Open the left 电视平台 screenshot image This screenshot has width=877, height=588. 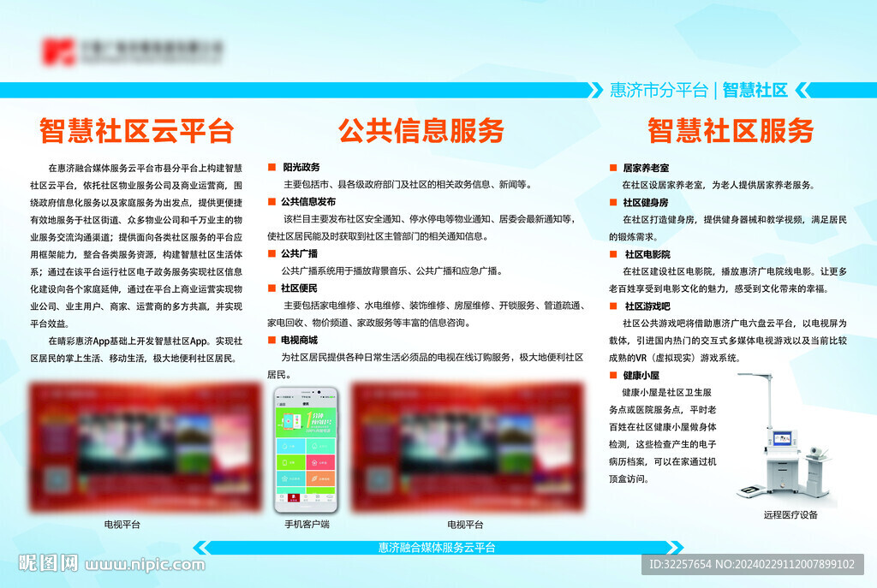tap(145, 447)
